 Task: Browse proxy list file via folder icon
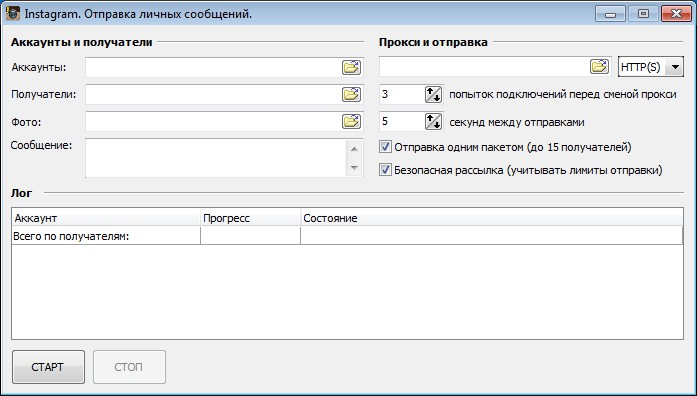coord(599,67)
